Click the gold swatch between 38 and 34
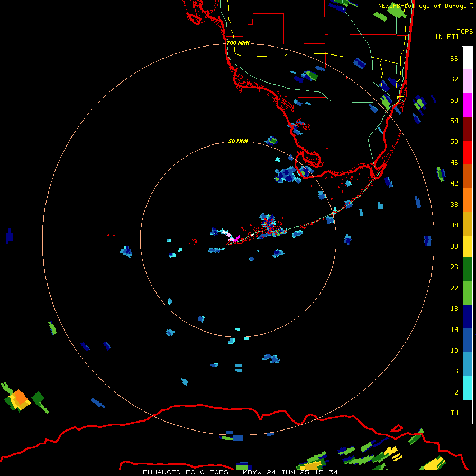 point(467,223)
